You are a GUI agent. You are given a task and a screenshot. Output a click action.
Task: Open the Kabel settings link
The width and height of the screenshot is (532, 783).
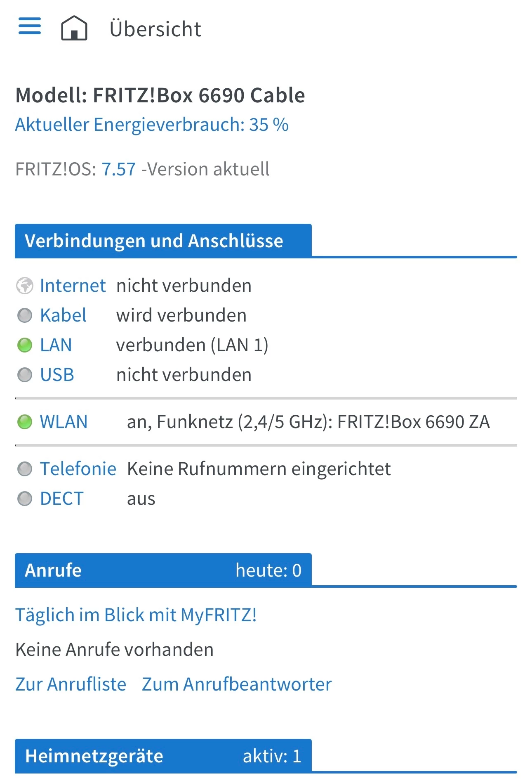[63, 315]
